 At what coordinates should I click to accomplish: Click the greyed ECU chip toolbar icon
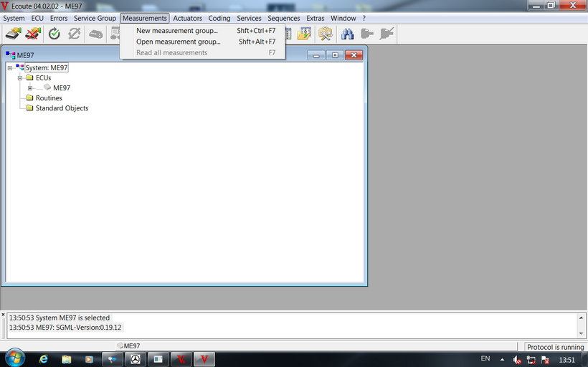pyautogui.click(x=95, y=34)
